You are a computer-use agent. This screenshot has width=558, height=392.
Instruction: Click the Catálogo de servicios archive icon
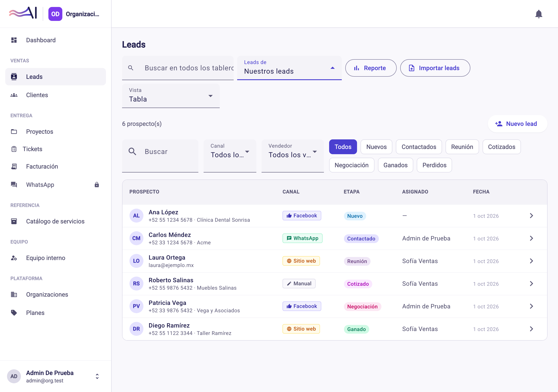click(14, 221)
